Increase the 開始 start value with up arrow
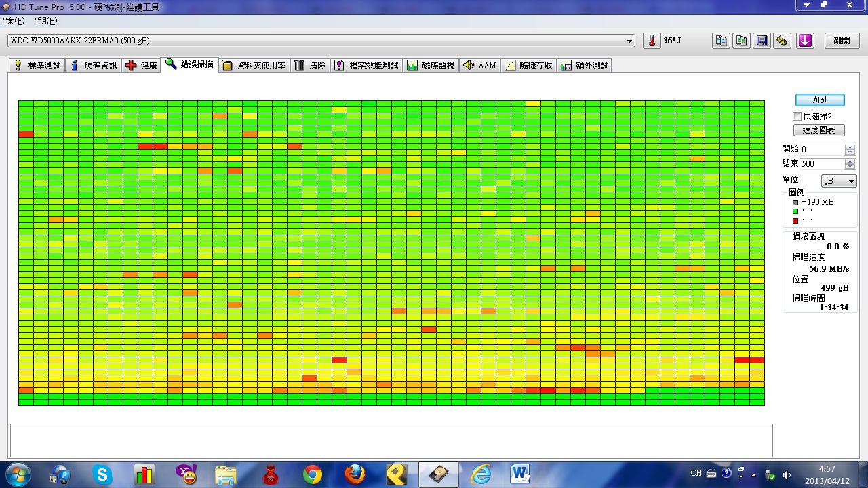The height and width of the screenshot is (488, 868). pyautogui.click(x=850, y=146)
